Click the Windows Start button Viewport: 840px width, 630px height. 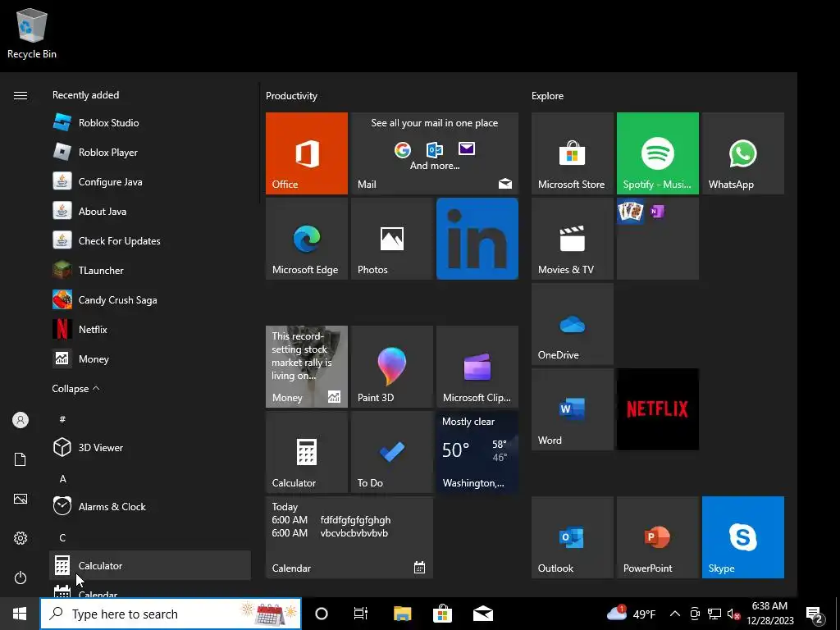click(x=20, y=614)
